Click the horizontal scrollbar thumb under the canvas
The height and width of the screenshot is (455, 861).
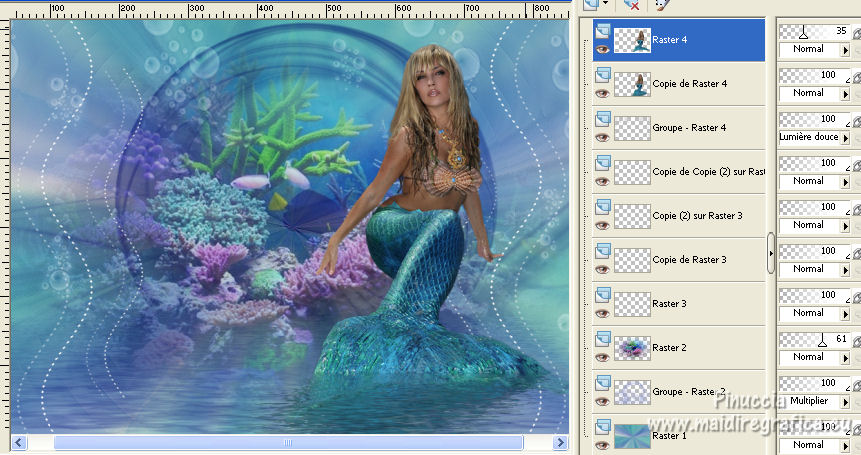click(x=288, y=442)
